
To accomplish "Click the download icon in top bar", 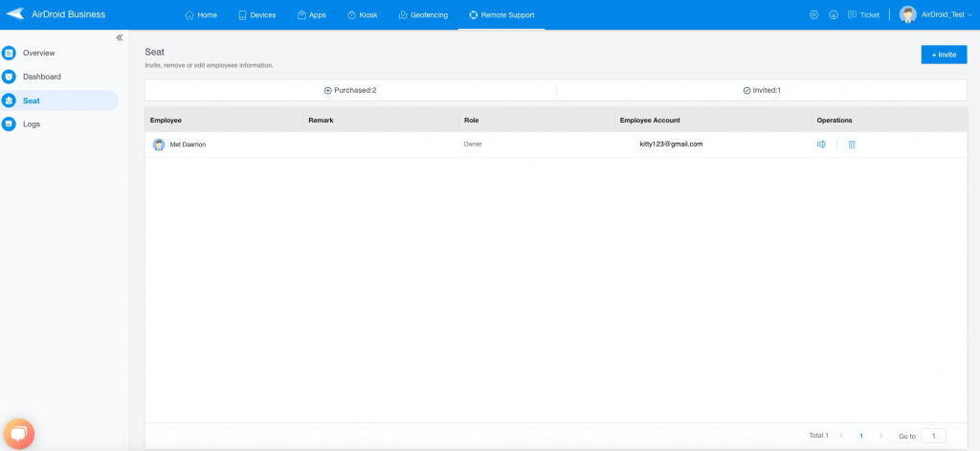I will click(x=834, y=15).
